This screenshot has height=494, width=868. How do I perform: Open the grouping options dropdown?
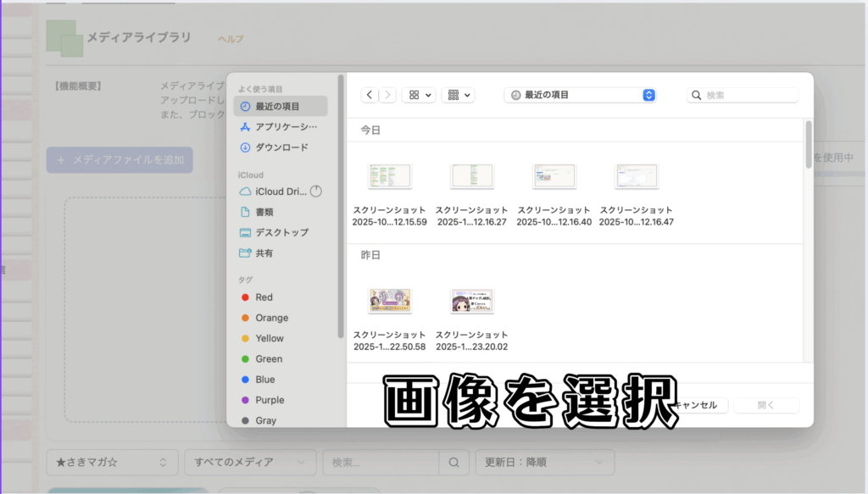click(458, 95)
